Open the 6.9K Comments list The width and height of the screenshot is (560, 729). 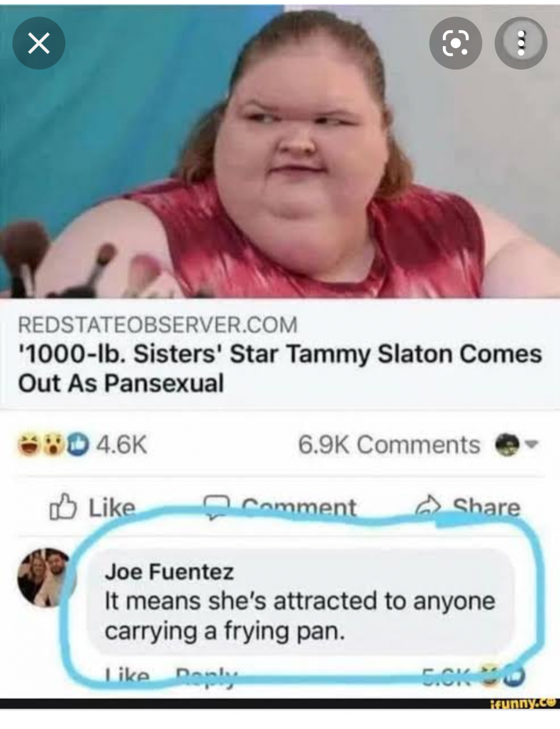click(389, 444)
